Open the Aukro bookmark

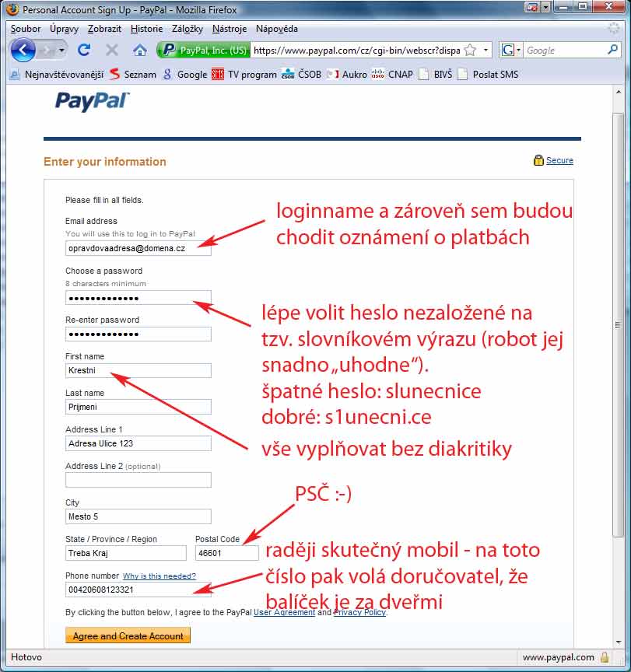click(x=347, y=74)
